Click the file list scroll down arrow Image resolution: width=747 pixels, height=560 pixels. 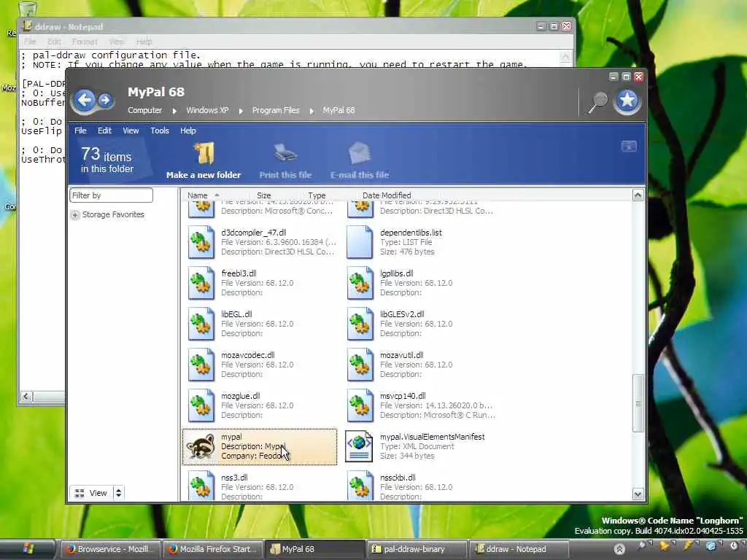pos(638,494)
